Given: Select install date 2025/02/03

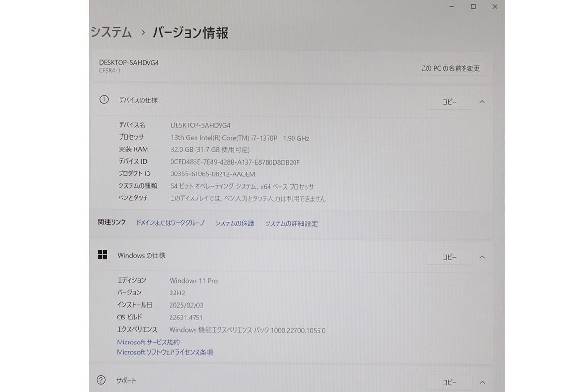Looking at the screenshot, I should (x=186, y=305).
